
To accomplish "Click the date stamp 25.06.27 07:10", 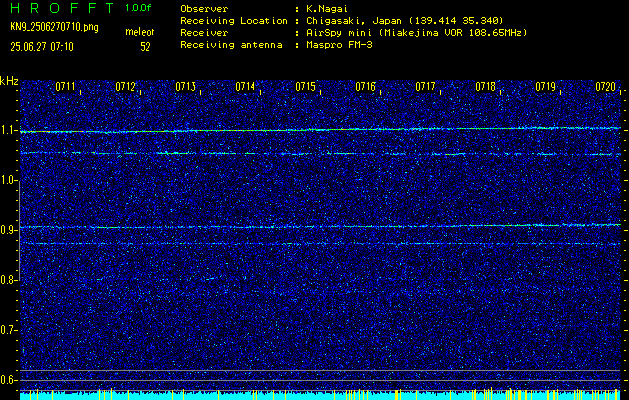I will [42, 47].
